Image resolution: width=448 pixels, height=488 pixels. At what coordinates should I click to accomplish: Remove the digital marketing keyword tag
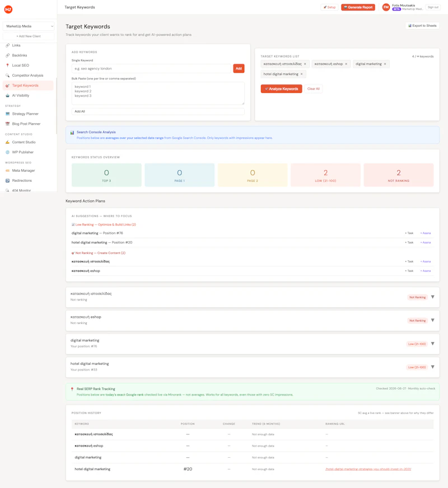pyautogui.click(x=385, y=64)
